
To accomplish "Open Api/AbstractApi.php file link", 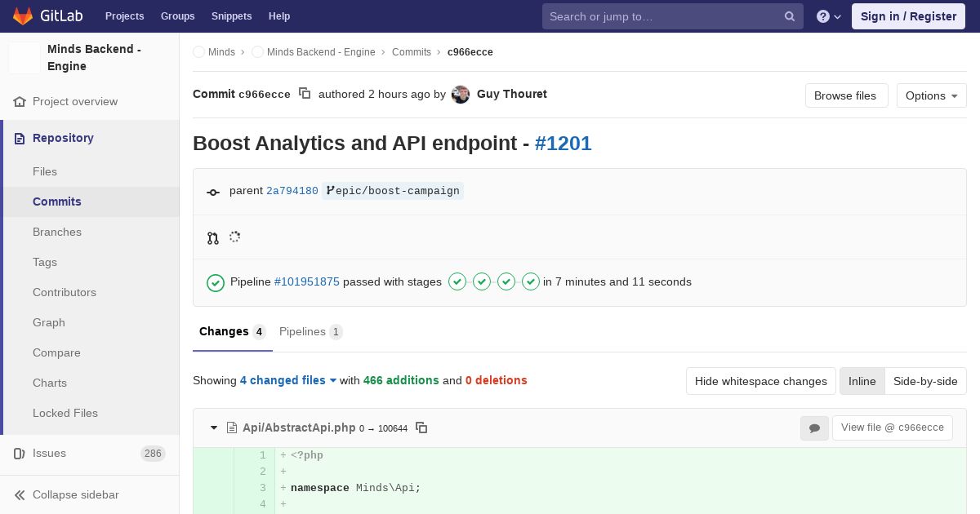I will point(299,428).
